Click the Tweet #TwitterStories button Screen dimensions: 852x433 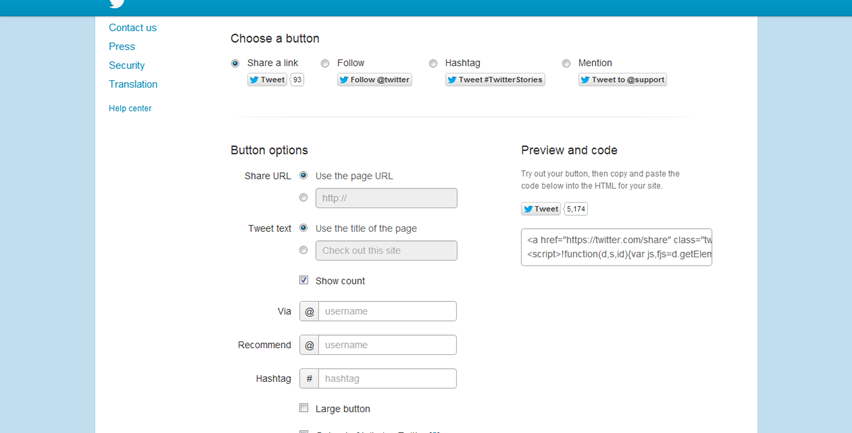pos(495,80)
